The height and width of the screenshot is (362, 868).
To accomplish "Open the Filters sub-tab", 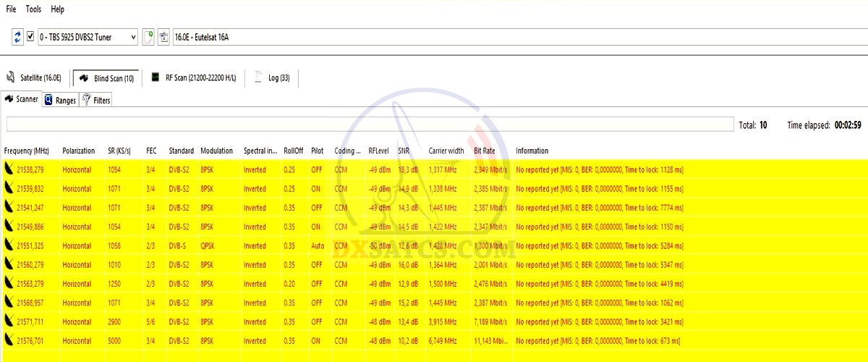I will click(x=96, y=101).
